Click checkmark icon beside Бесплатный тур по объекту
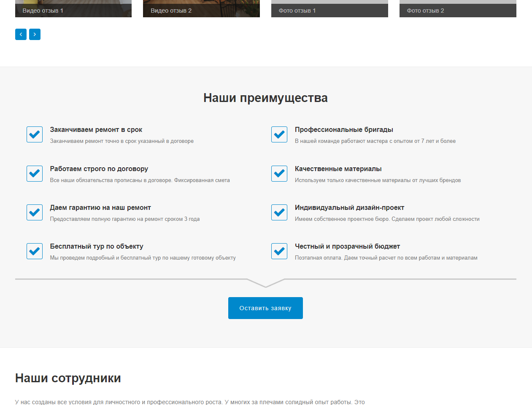 35,251
